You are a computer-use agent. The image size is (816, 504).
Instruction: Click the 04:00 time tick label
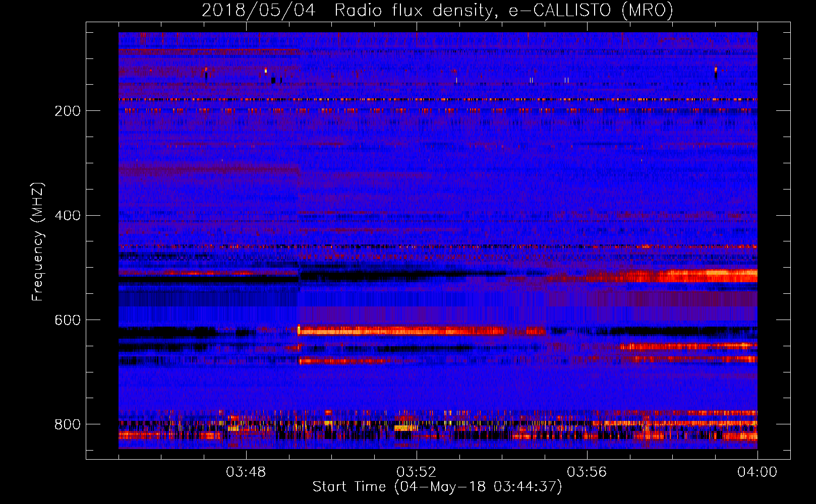757,472
